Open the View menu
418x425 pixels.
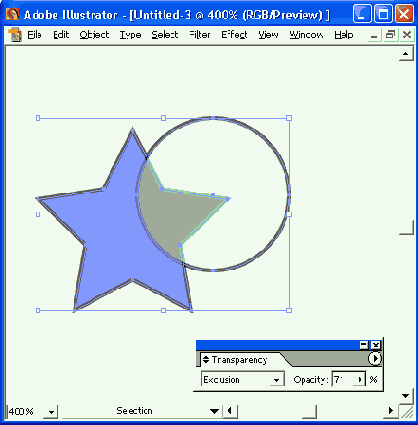pyautogui.click(x=268, y=35)
